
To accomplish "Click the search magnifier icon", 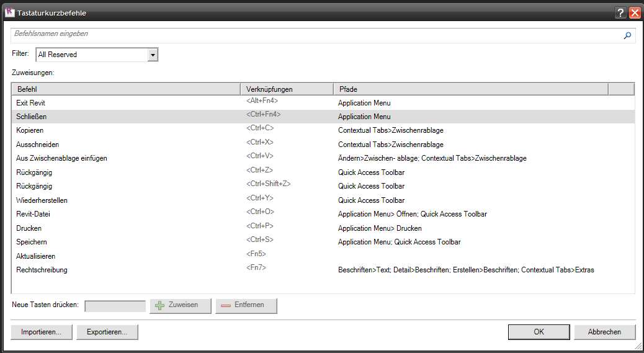I will pyautogui.click(x=627, y=36).
